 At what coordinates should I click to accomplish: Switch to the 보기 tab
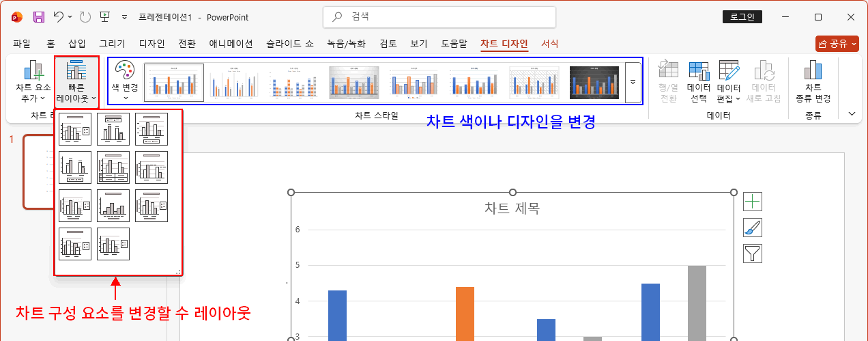418,44
